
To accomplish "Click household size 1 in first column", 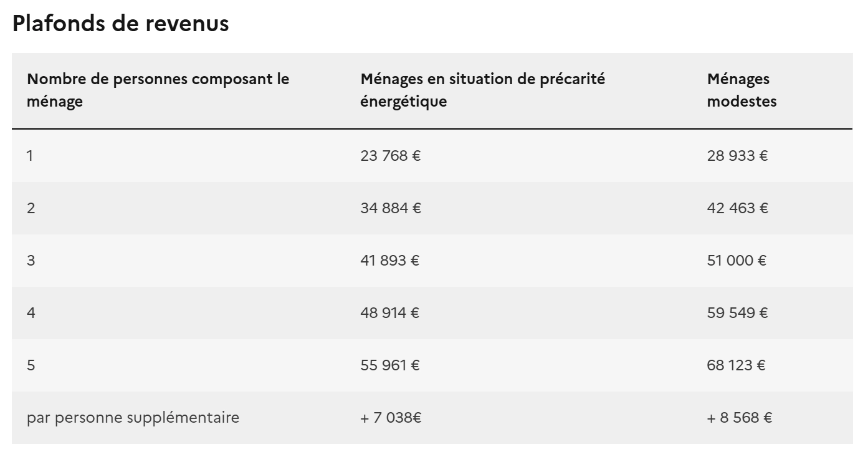I will click(30, 156).
